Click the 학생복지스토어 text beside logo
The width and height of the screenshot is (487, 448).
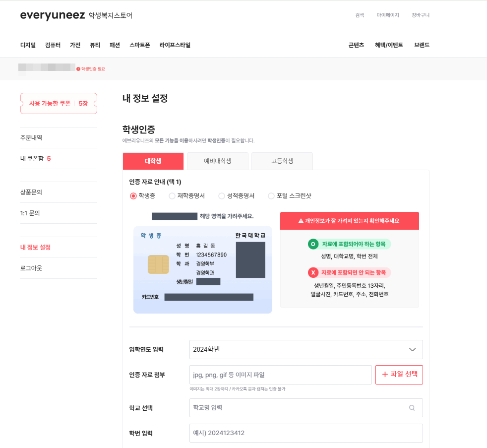[x=111, y=15]
